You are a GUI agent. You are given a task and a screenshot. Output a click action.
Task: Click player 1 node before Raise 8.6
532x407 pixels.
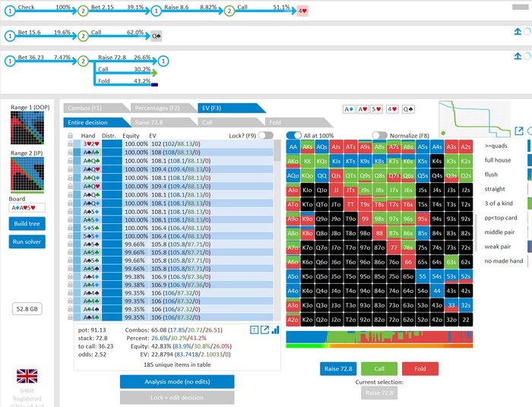[156, 11]
